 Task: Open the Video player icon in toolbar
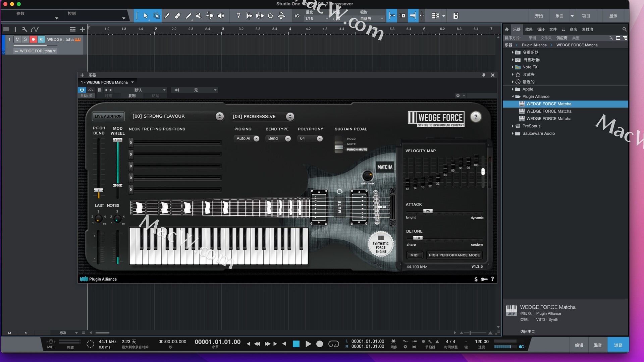[455, 16]
